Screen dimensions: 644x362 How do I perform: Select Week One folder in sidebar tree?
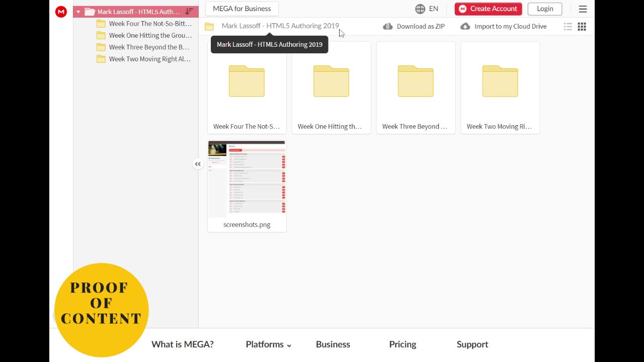click(x=144, y=35)
